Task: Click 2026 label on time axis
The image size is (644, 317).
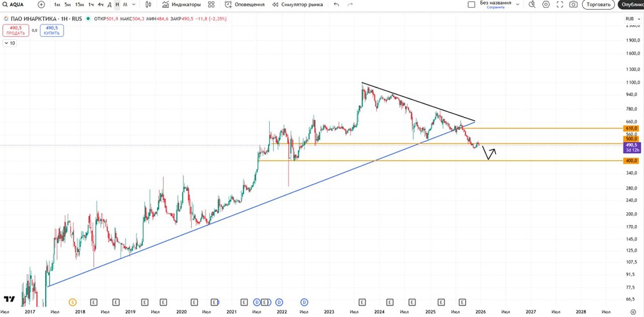Action: (x=480, y=312)
